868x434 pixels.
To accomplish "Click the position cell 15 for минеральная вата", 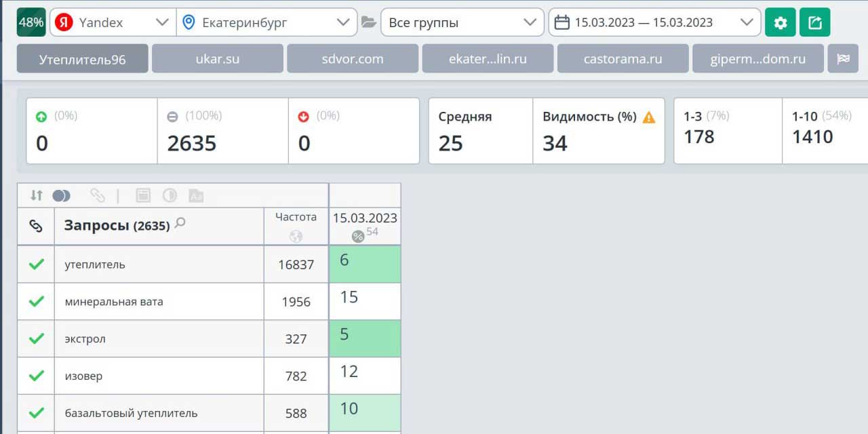I will tap(365, 301).
